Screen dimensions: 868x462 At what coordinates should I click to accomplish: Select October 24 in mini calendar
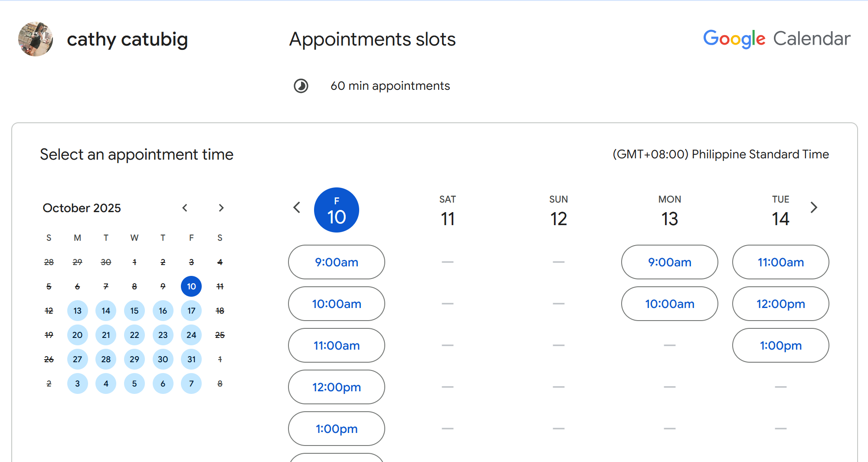tap(191, 335)
